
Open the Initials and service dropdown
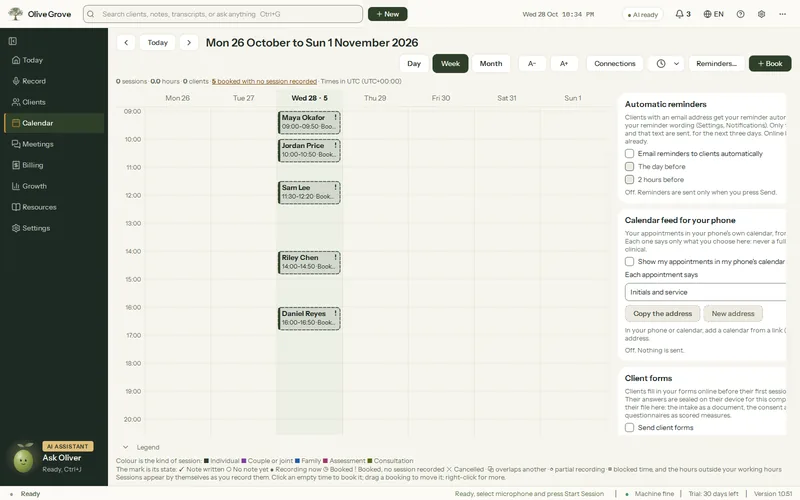[706, 292]
